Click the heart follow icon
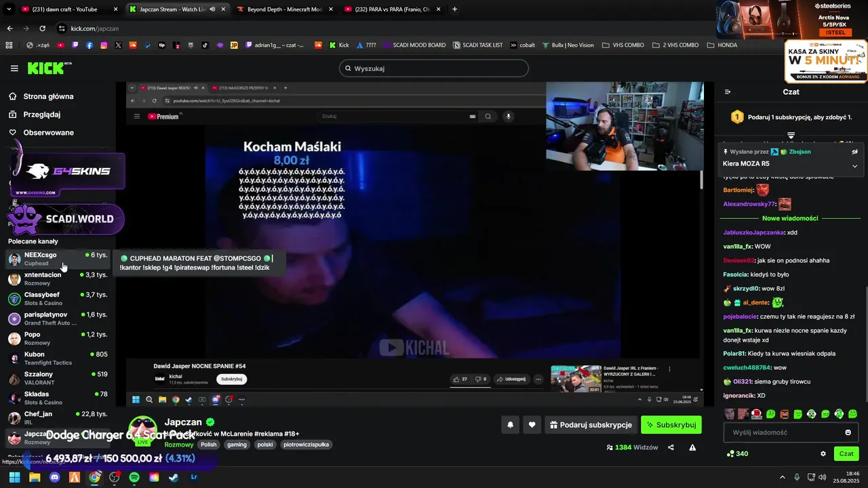The width and height of the screenshot is (868, 488). click(532, 425)
